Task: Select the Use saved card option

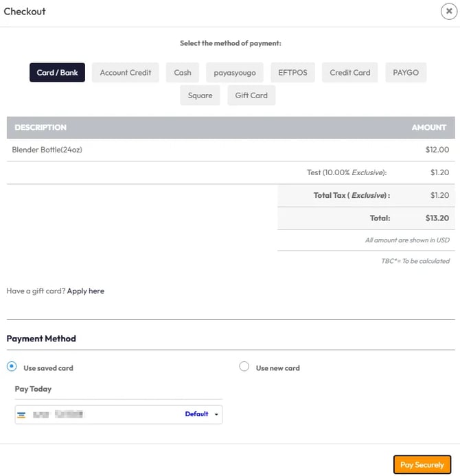Action: click(x=12, y=367)
